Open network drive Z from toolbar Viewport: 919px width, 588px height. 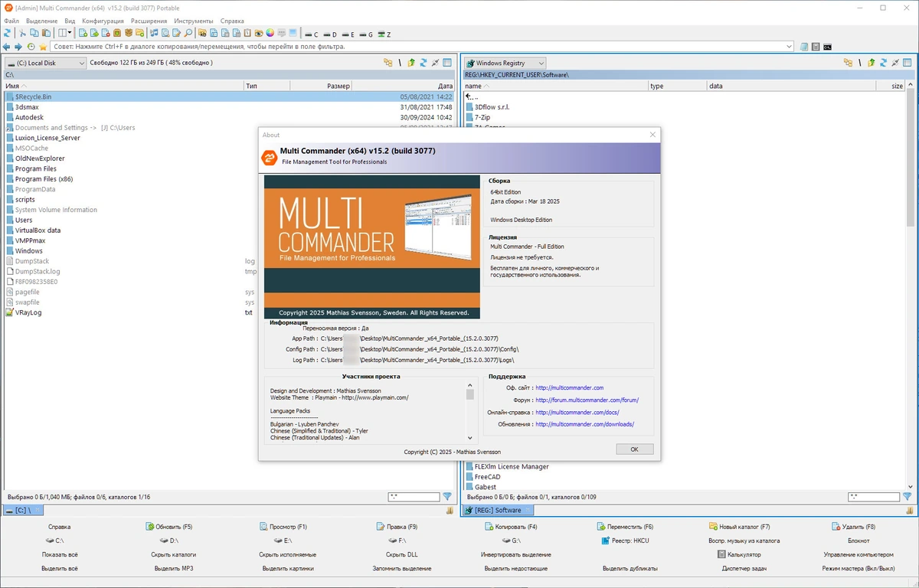tap(385, 34)
